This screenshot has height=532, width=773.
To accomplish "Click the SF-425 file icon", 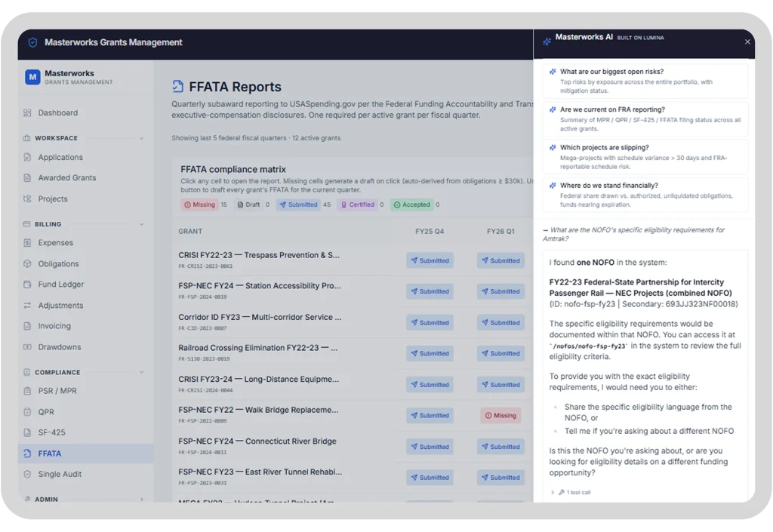I will [27, 432].
